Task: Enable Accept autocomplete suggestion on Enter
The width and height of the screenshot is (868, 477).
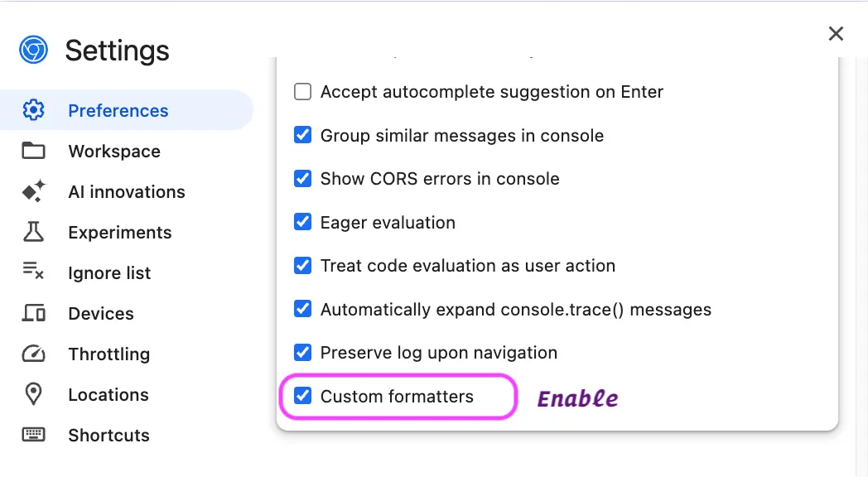Action: tap(302, 92)
